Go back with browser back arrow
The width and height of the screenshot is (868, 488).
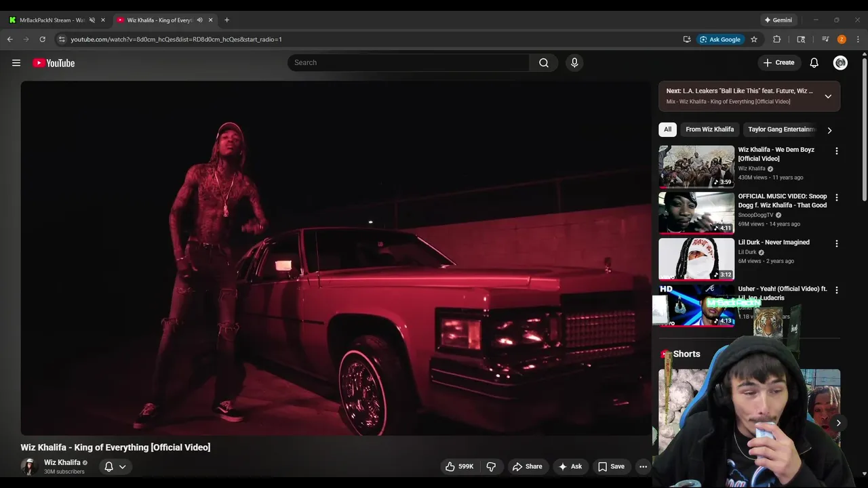(x=9, y=39)
